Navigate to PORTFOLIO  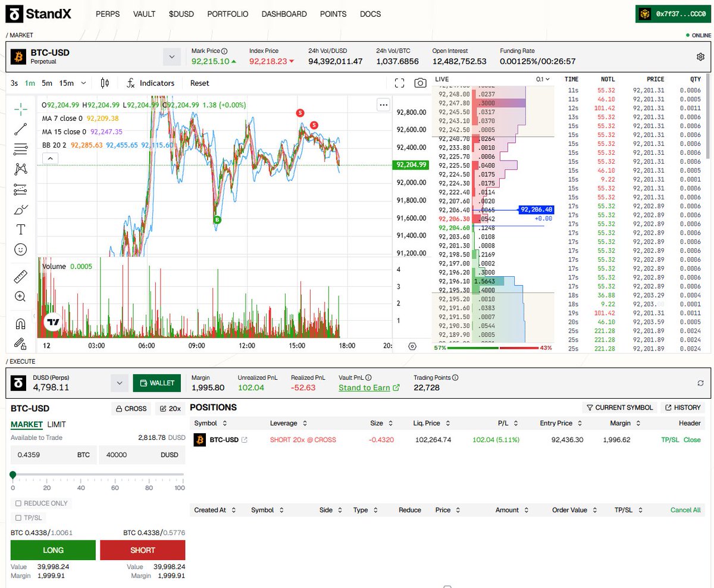pyautogui.click(x=228, y=14)
